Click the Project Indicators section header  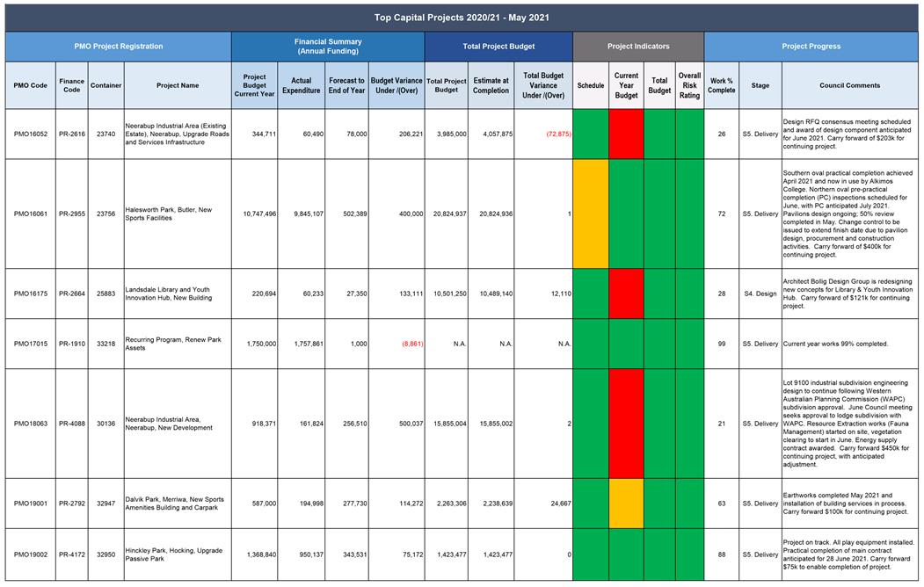638,47
